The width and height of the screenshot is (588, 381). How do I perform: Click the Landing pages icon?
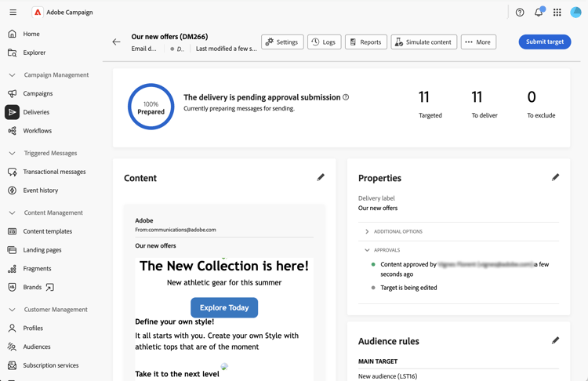(12, 250)
